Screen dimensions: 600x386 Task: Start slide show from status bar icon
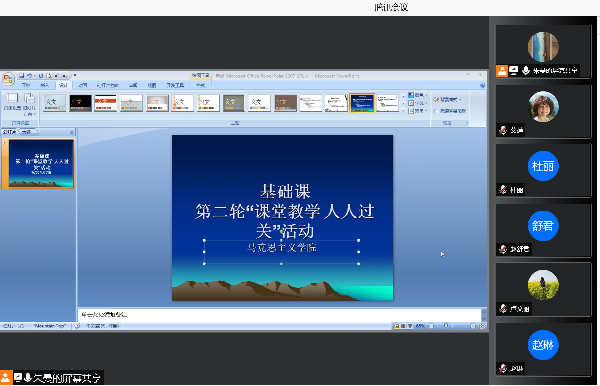[x=410, y=326]
